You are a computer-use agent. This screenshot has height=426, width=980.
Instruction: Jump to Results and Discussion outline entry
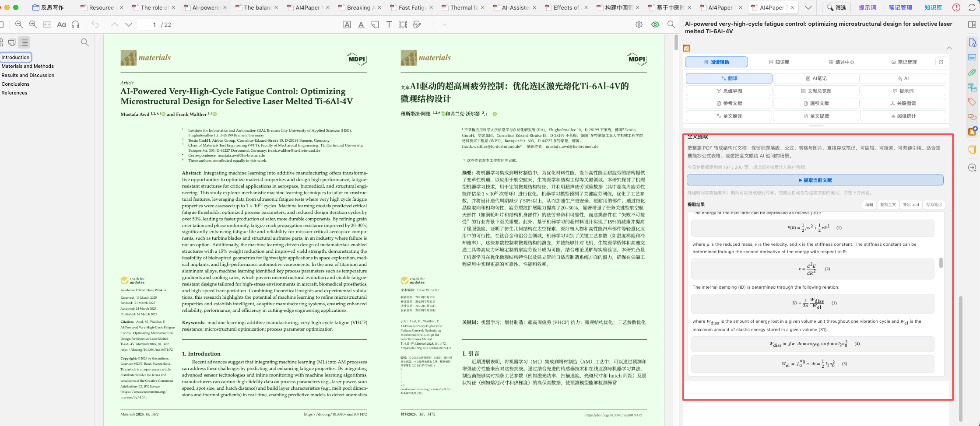(x=28, y=75)
